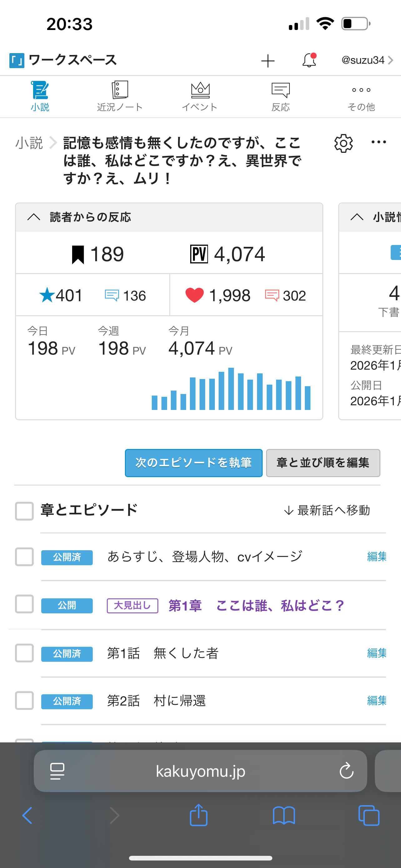Collapse the 読者からの反応 panel
This screenshot has width=401, height=868.
tap(34, 217)
